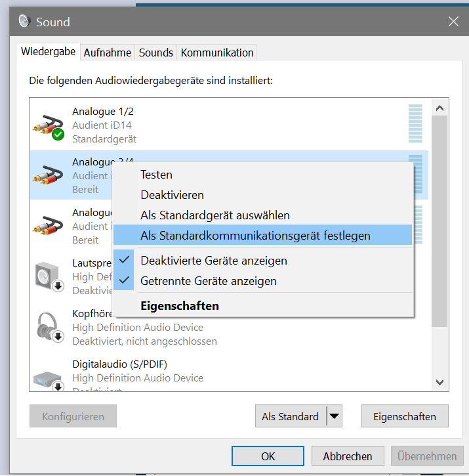Click the Analogue 1/2 RCA cable icon

click(48, 124)
